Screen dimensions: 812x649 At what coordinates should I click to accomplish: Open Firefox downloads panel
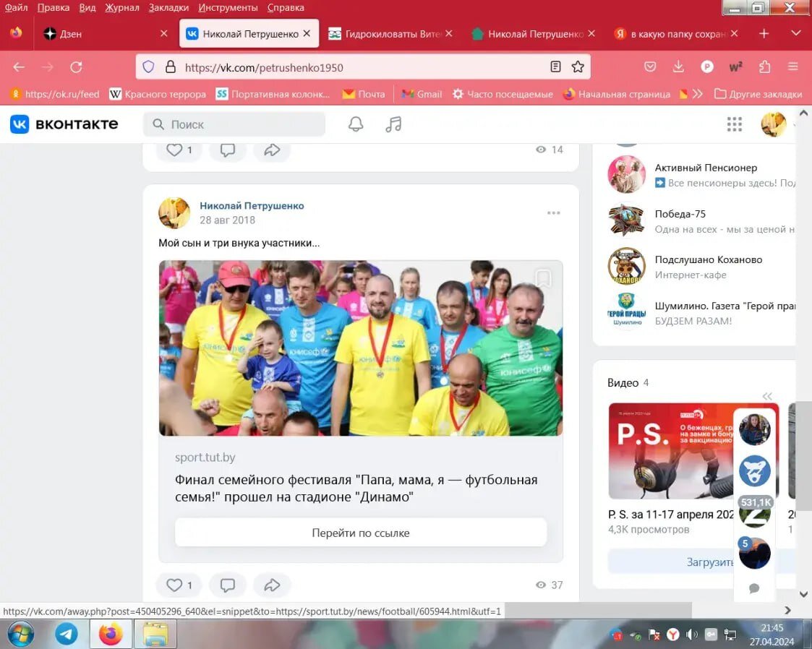point(678,66)
